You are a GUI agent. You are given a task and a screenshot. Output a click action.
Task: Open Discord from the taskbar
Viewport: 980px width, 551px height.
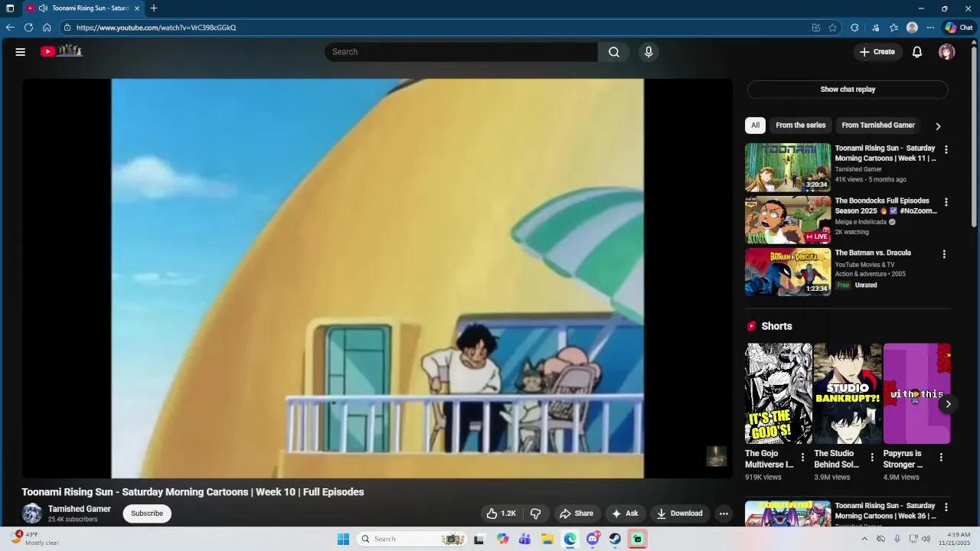tap(593, 539)
